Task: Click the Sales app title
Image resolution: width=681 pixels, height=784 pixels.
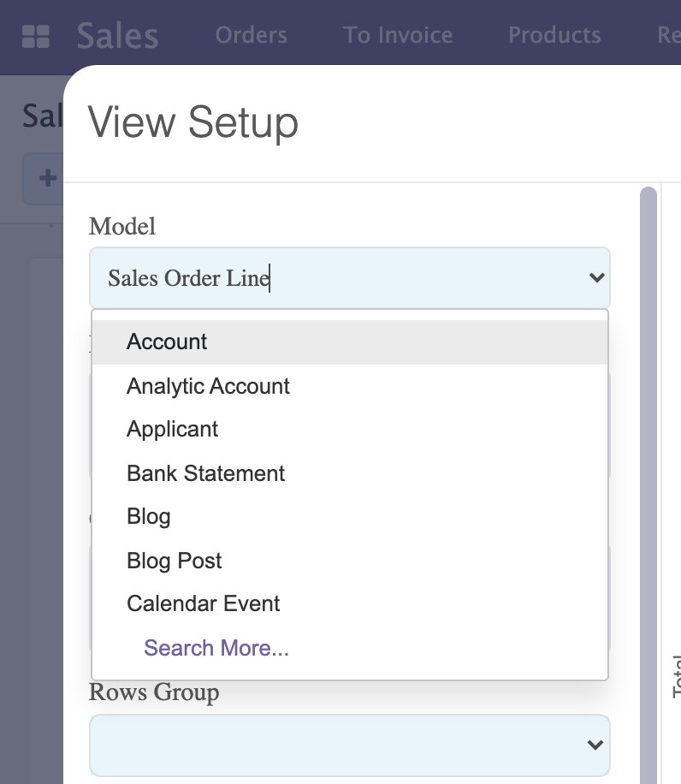Action: click(117, 35)
